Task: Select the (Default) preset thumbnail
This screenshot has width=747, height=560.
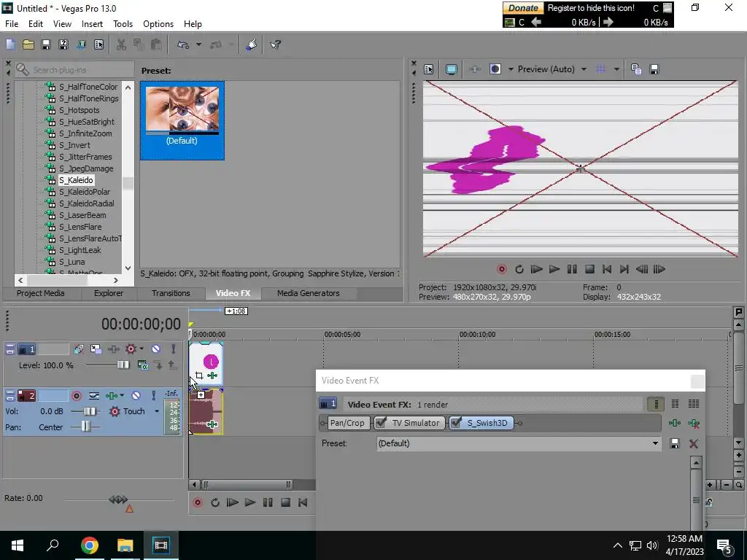Action: point(182,120)
